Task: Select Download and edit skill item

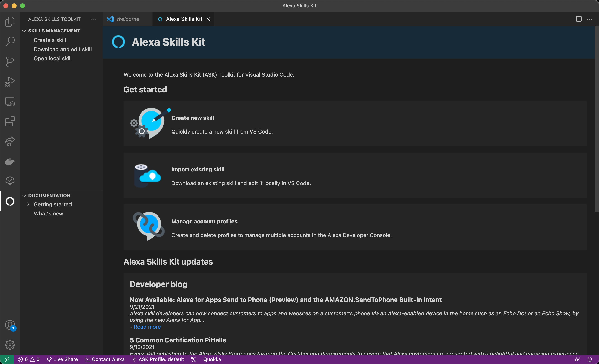Action: [x=62, y=49]
